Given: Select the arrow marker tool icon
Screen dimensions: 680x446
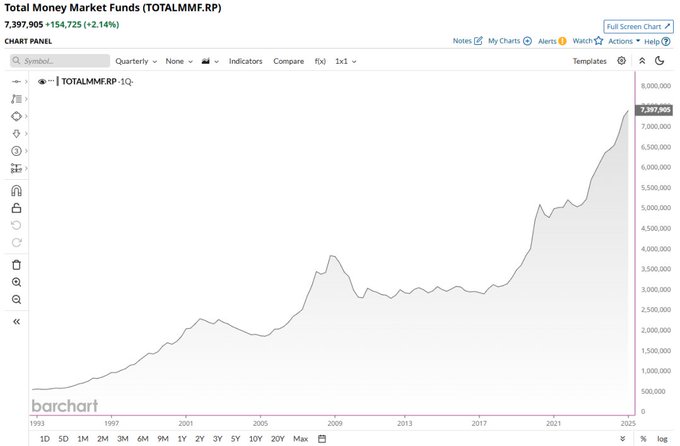Looking at the screenshot, I should 16,134.
